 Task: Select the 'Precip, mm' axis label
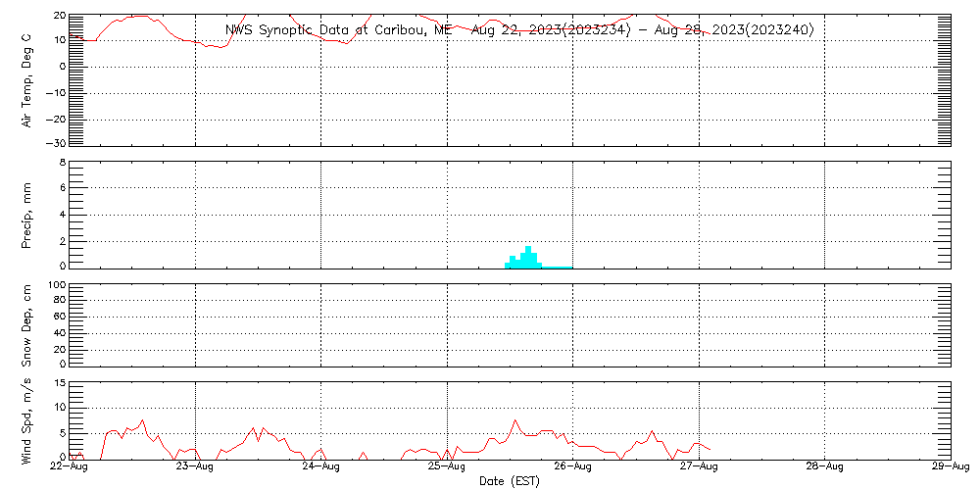(x=26, y=215)
